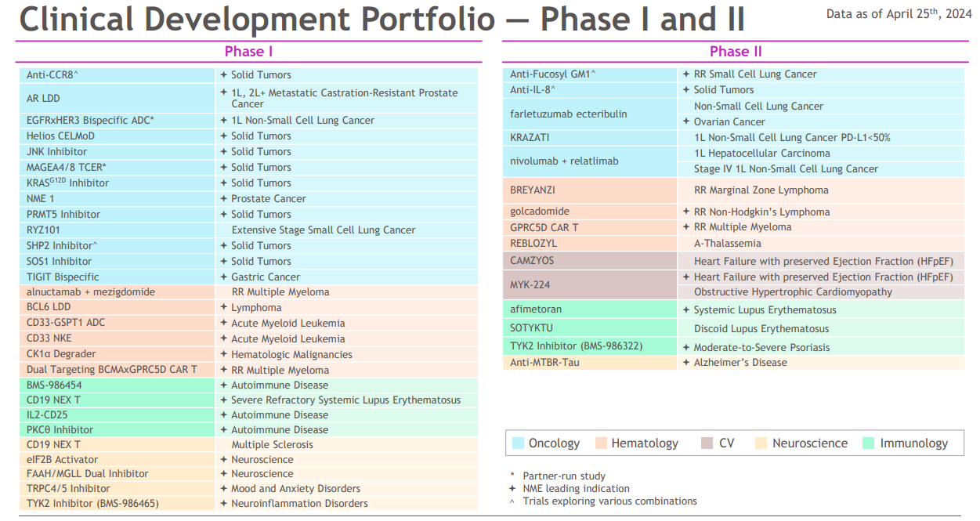Click the Hematologic Malignancies indication
Screen dimensions: 980x521
pyautogui.click(x=291, y=355)
